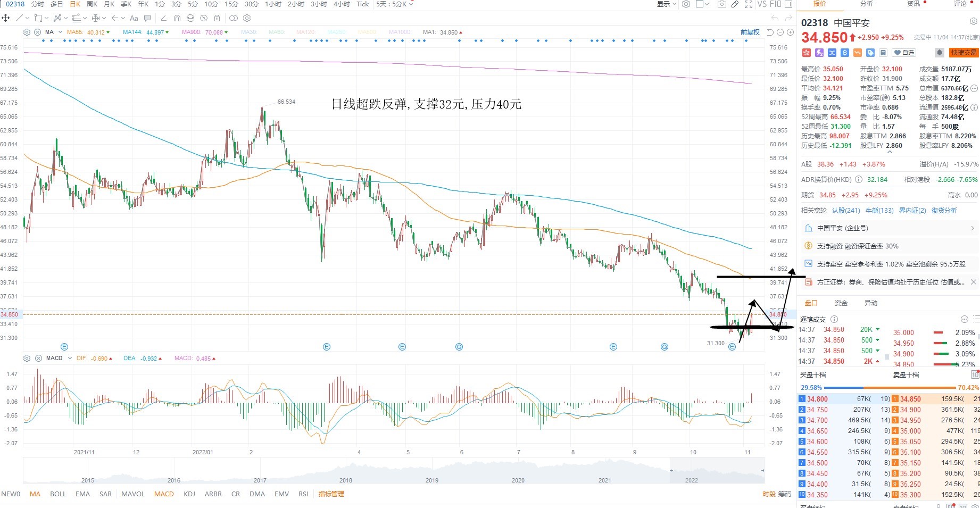This screenshot has width=980, height=508.
Task: Remove the MA indicator with its X icon
Action: point(38,32)
